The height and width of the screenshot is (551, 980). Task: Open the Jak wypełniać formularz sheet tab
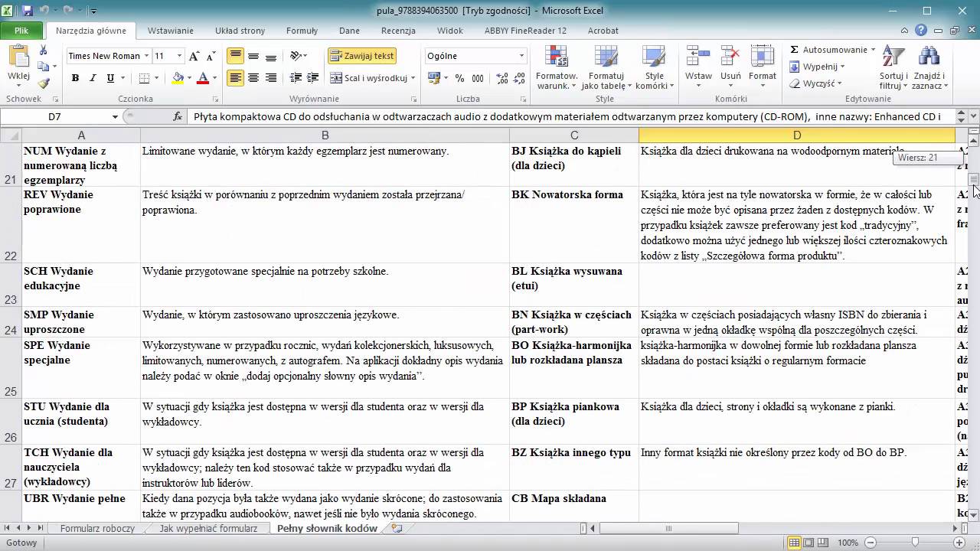(x=208, y=528)
